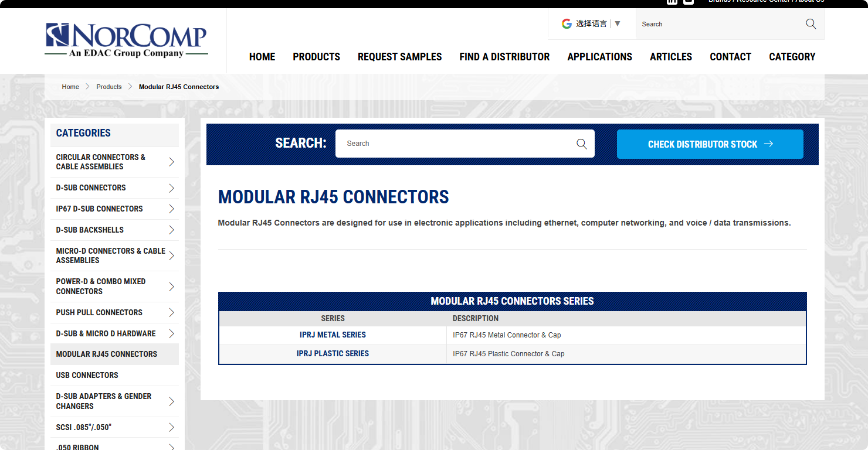Open the Home menu item
Screen dimensions: 868x450
262,57
